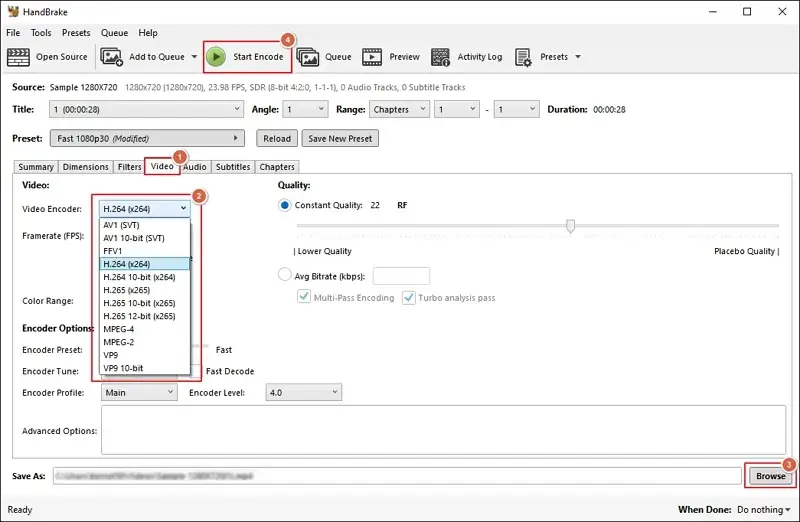Switch to the Subtitles tab

tap(233, 167)
